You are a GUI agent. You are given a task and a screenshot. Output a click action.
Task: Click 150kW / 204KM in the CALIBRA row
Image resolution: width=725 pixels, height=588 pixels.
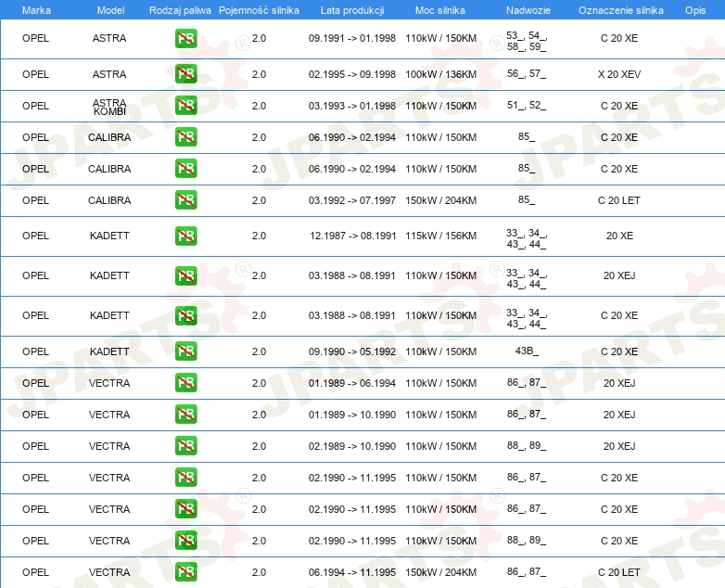[x=441, y=200]
